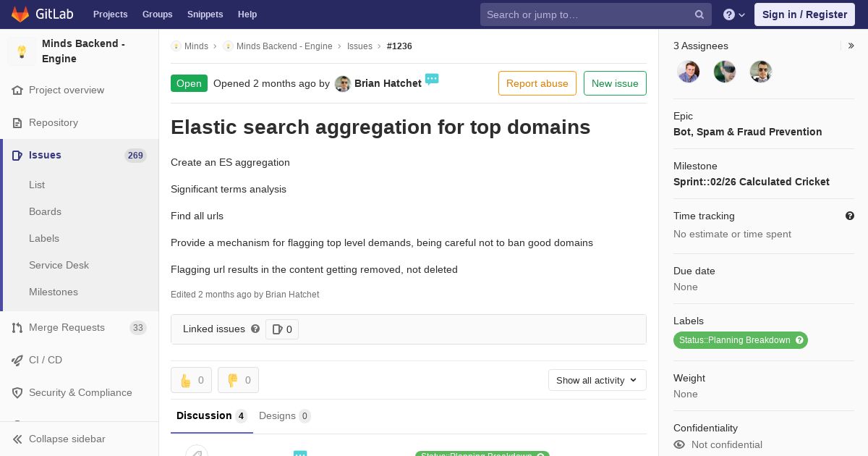Click the New issue button
This screenshot has width=868, height=456.
point(615,83)
